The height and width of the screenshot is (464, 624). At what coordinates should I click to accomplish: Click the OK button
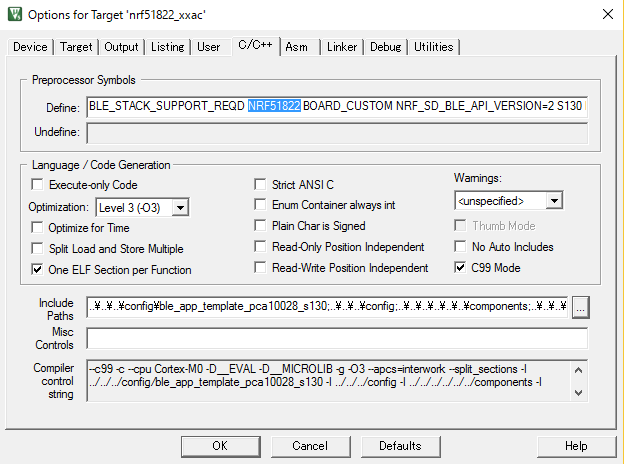(x=221, y=446)
